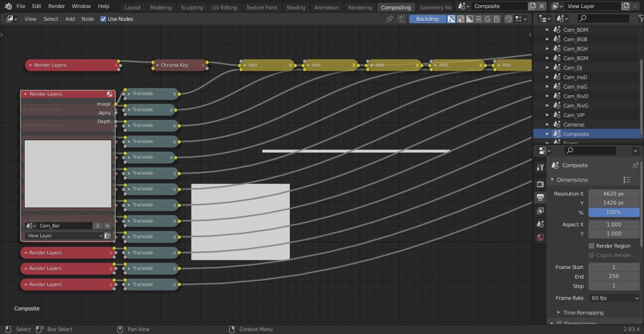Click the parent node tree arrow icon
Image resolution: width=644 pixels, height=334 pixels.
(401, 19)
